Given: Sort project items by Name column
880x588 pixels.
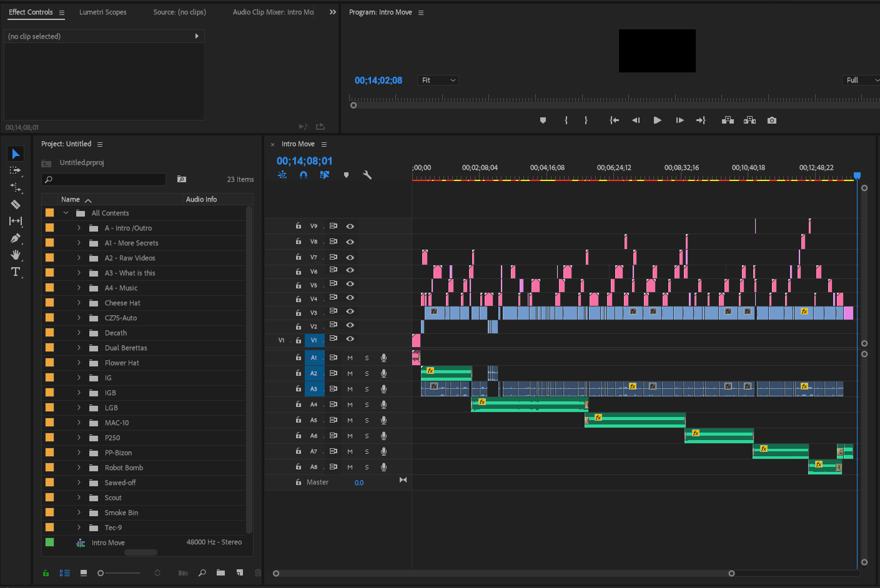Looking at the screenshot, I should tap(71, 200).
